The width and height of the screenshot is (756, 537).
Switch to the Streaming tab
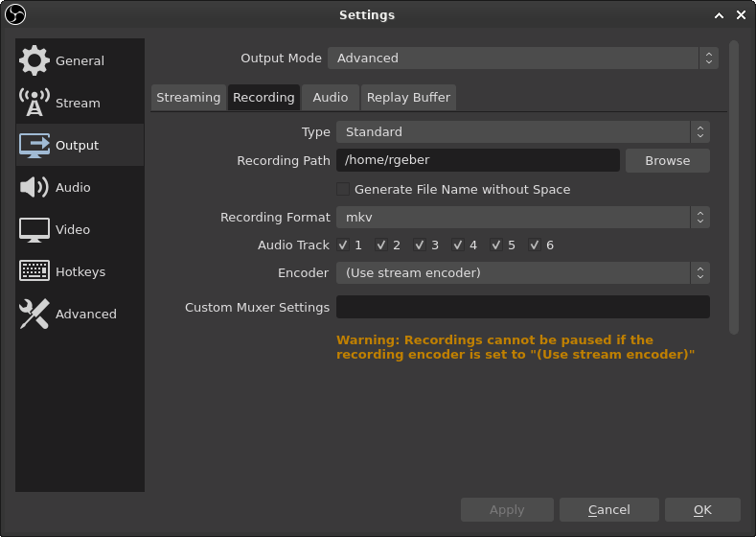click(188, 97)
